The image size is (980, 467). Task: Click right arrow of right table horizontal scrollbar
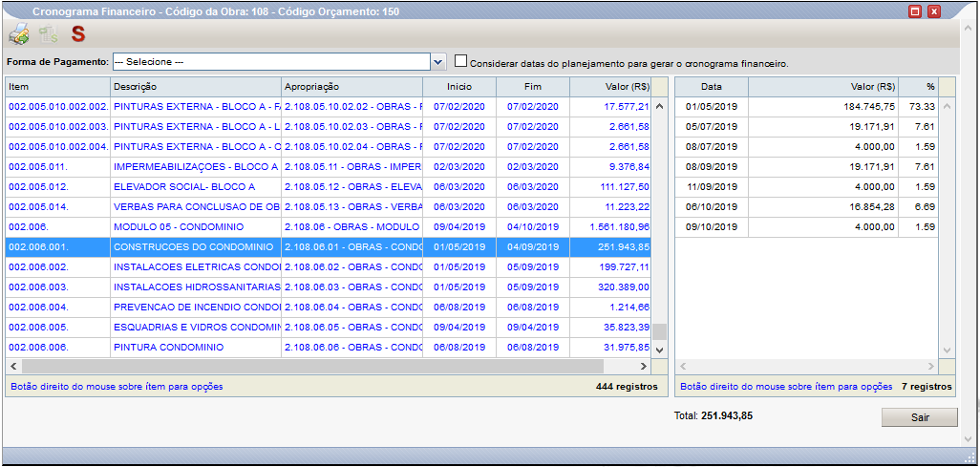(931, 367)
